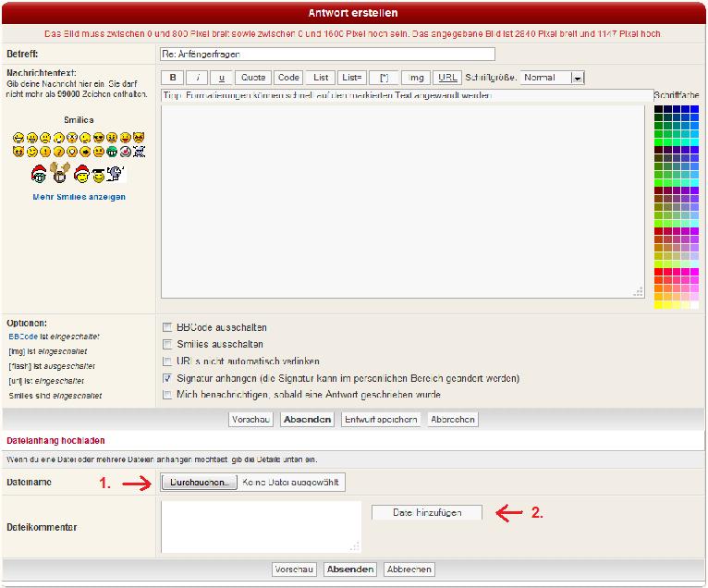Enable the 'BBCode ausschalten' checkbox
The image size is (708, 588).
tap(167, 327)
